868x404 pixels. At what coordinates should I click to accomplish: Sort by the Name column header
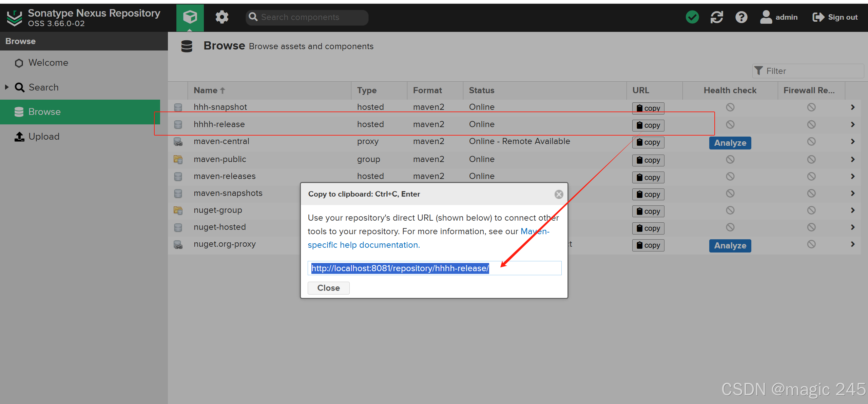(206, 90)
